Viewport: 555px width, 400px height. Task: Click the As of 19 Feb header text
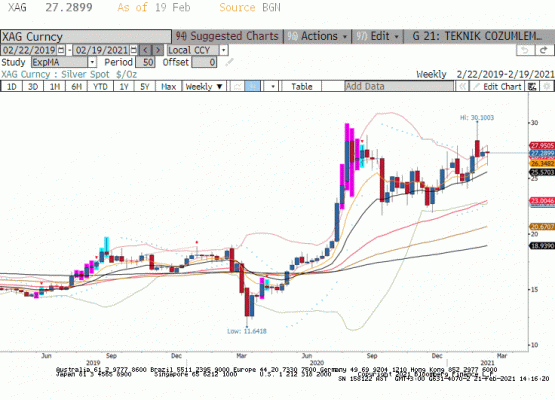(154, 7)
